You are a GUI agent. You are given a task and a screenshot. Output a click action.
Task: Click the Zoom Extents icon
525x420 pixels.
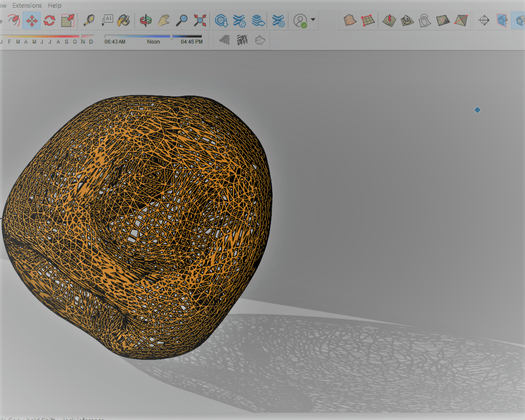coord(200,21)
